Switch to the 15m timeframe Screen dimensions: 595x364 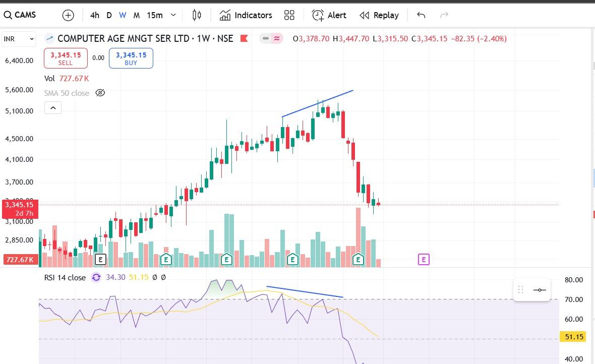[x=155, y=15]
